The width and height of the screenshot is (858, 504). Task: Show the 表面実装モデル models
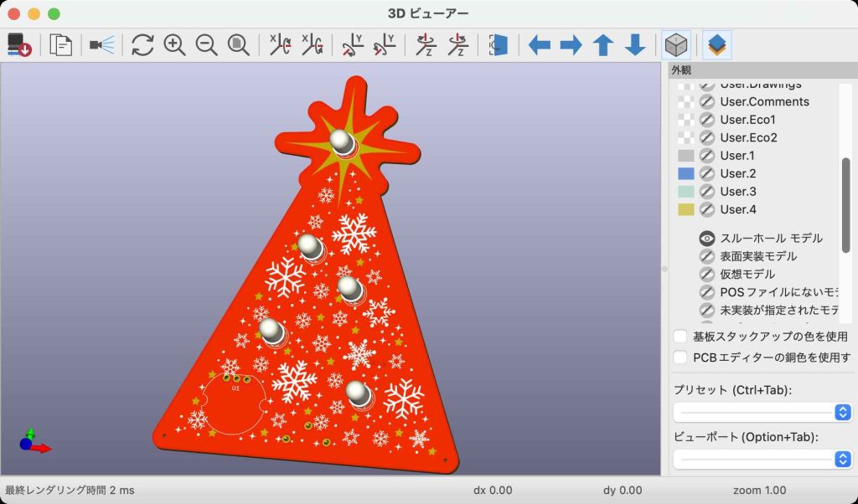point(706,256)
